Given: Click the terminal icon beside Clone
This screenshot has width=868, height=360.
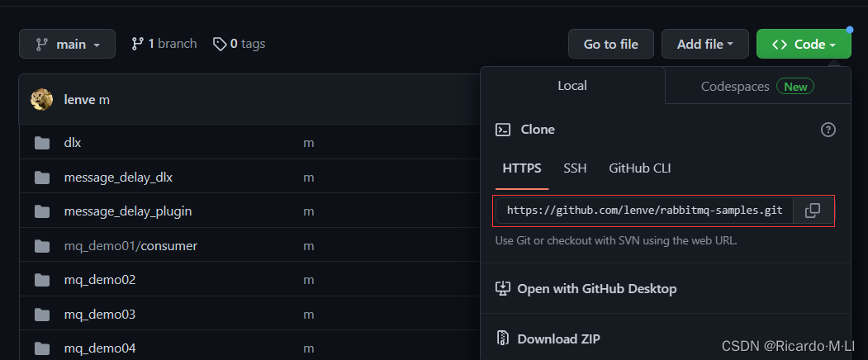Looking at the screenshot, I should pyautogui.click(x=503, y=130).
